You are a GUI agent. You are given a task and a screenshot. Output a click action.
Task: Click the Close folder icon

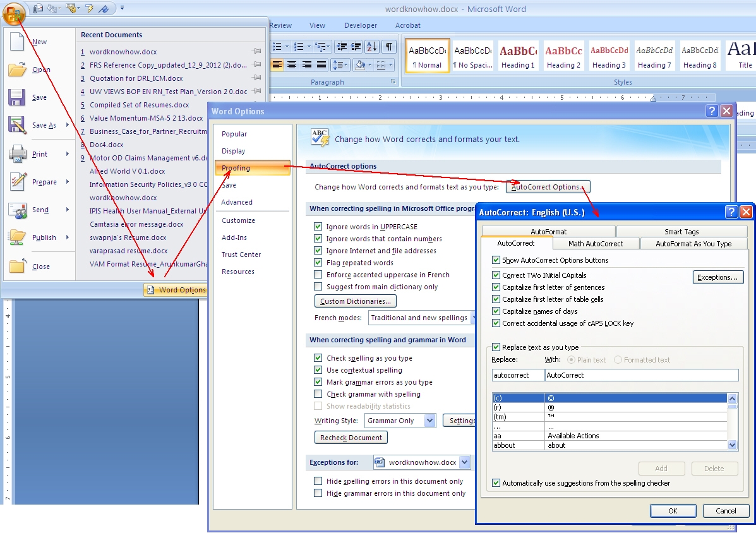pos(17,266)
